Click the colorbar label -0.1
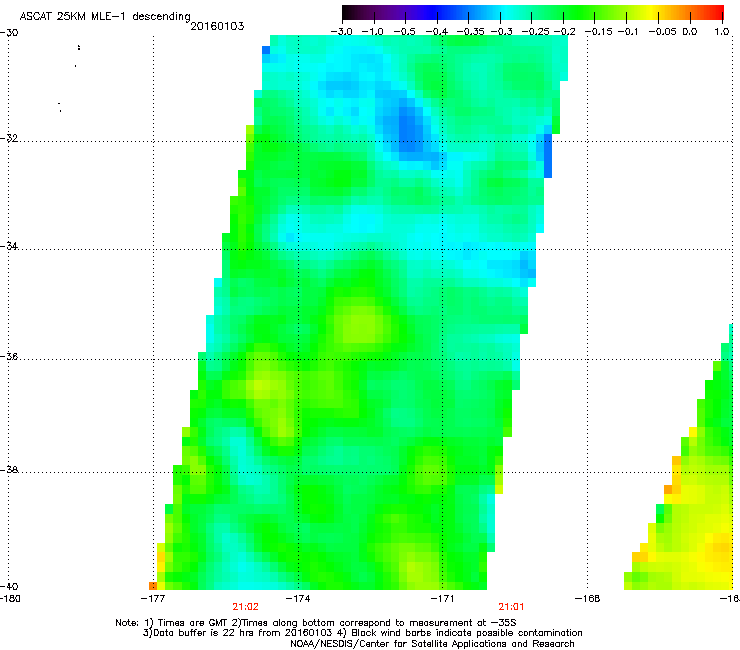Screen dimensions: 740x650 coord(628,32)
